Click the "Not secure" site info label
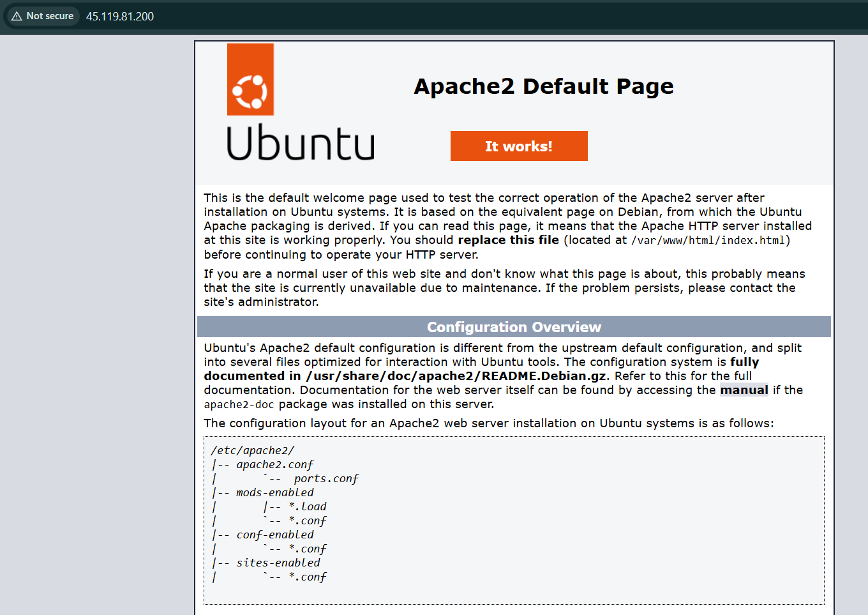 tap(50, 16)
